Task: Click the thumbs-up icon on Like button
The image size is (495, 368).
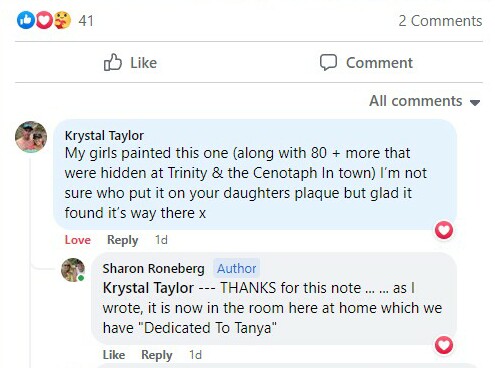Action: click(113, 62)
